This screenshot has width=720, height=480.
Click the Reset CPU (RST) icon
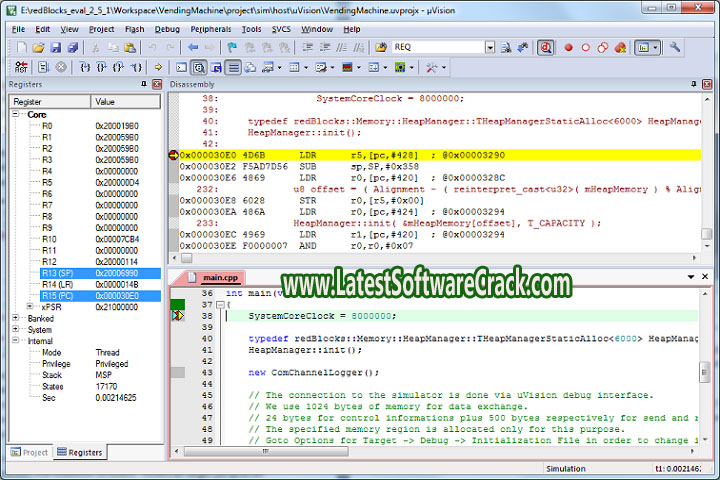click(x=19, y=67)
